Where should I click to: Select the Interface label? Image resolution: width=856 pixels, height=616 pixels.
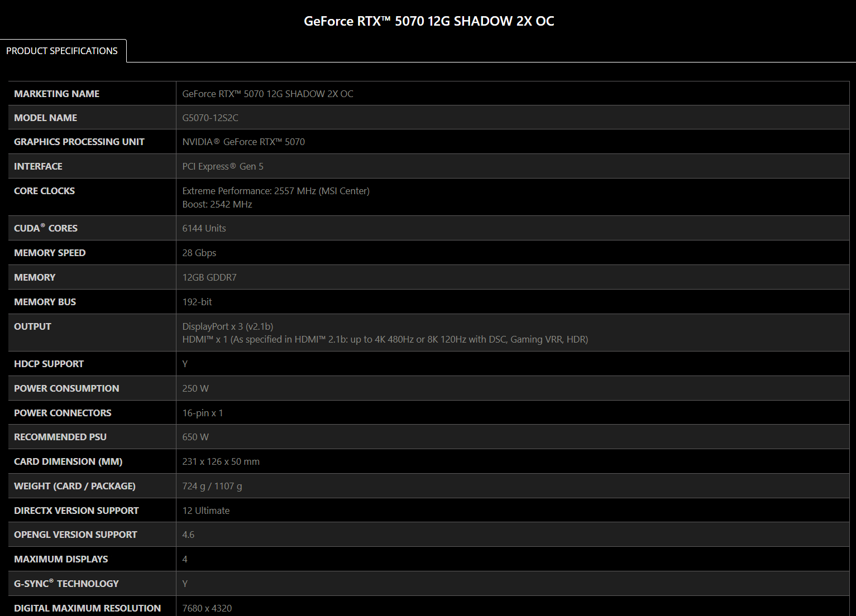(38, 166)
